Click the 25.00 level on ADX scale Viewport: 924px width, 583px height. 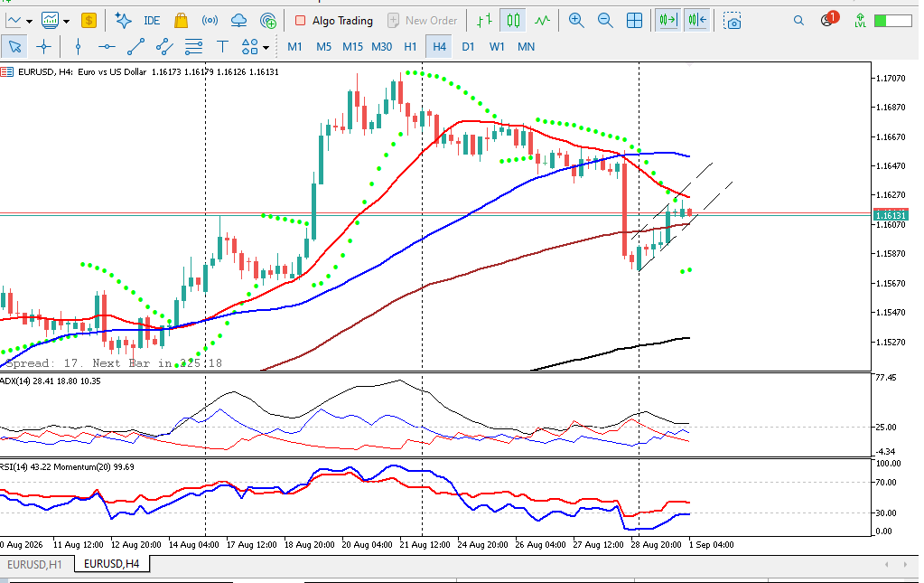(x=886, y=427)
